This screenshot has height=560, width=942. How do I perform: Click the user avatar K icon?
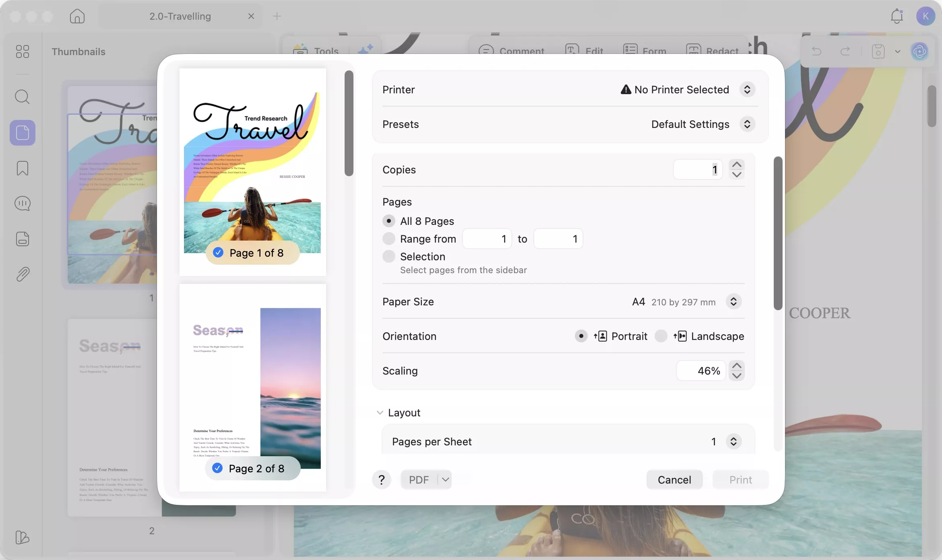pos(925,16)
